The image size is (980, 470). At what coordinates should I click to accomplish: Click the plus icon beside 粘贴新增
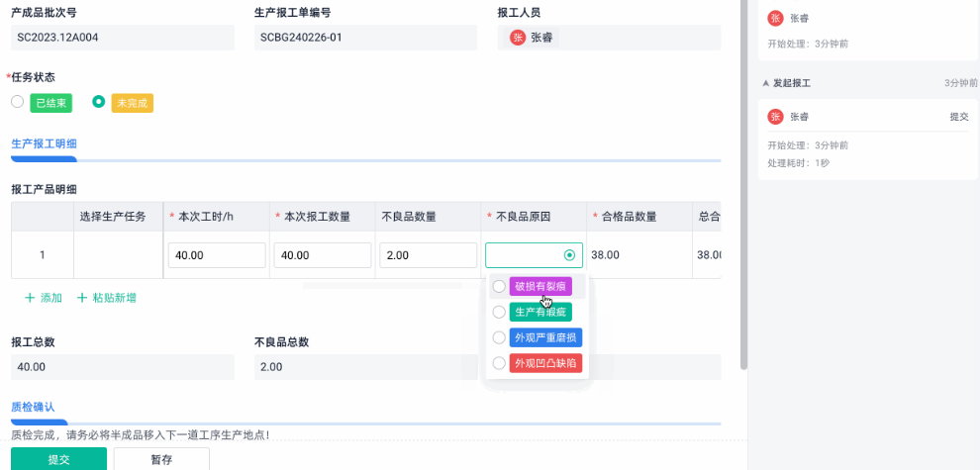pos(81,298)
